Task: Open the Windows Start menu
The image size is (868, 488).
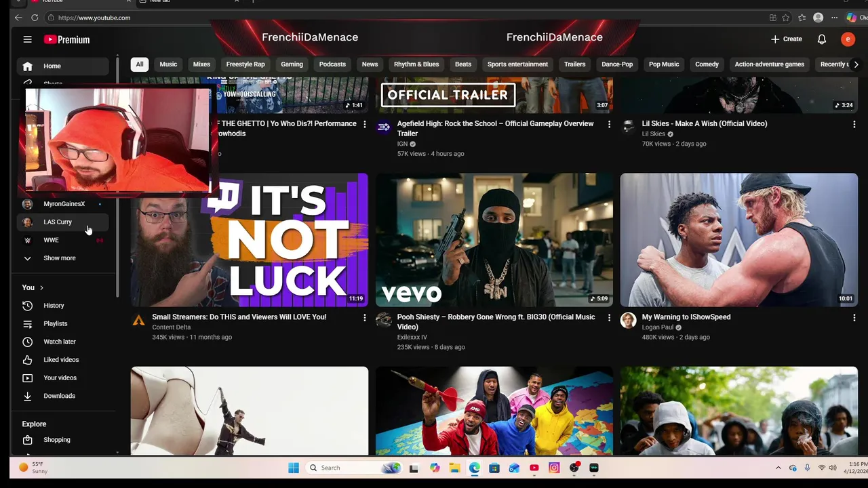Action: click(293, 468)
